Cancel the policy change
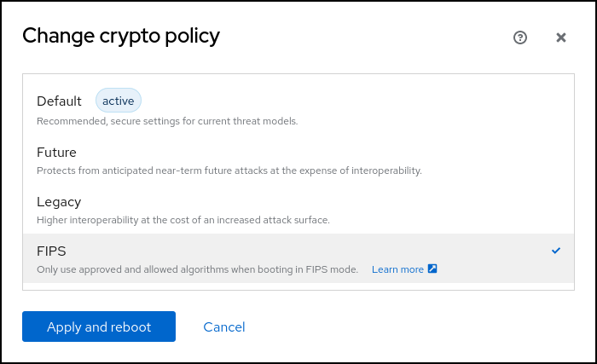 pos(224,327)
